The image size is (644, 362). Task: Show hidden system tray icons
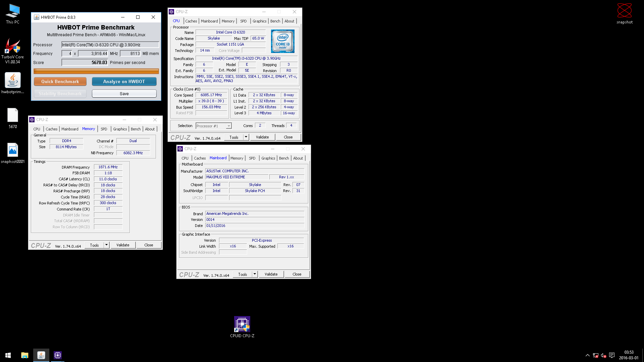pyautogui.click(x=587, y=355)
